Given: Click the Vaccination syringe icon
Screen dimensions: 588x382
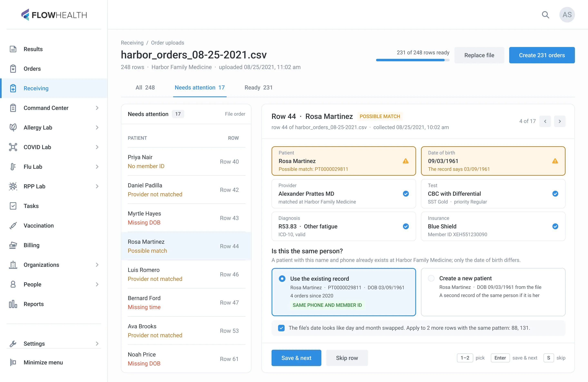Looking at the screenshot, I should pyautogui.click(x=13, y=226).
